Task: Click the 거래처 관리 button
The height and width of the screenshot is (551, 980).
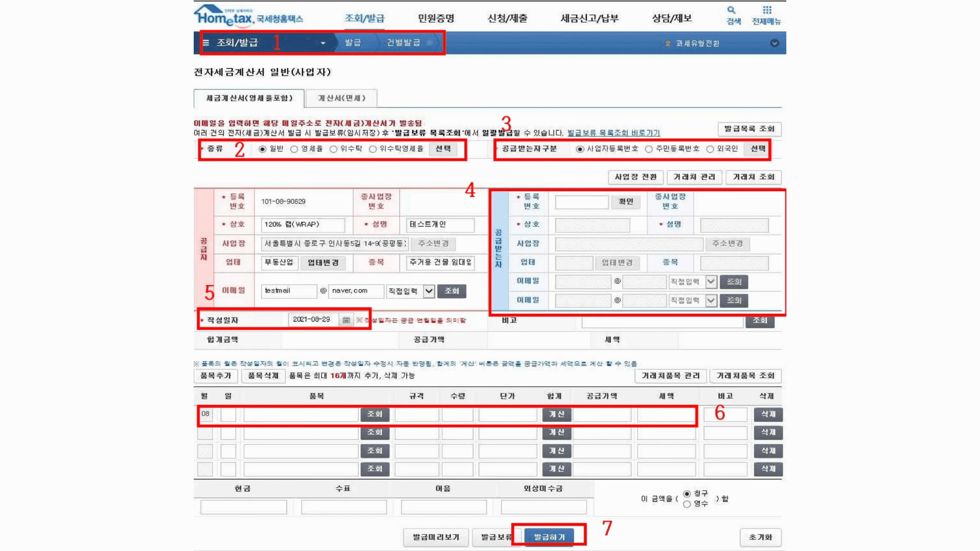Action: pyautogui.click(x=694, y=177)
